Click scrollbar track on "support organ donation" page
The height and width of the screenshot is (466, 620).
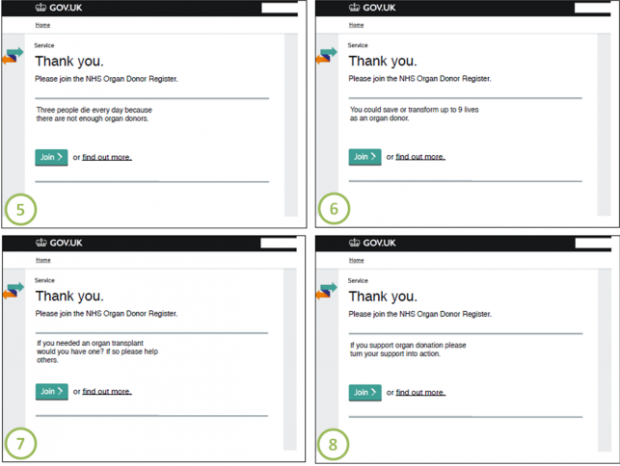click(605, 360)
